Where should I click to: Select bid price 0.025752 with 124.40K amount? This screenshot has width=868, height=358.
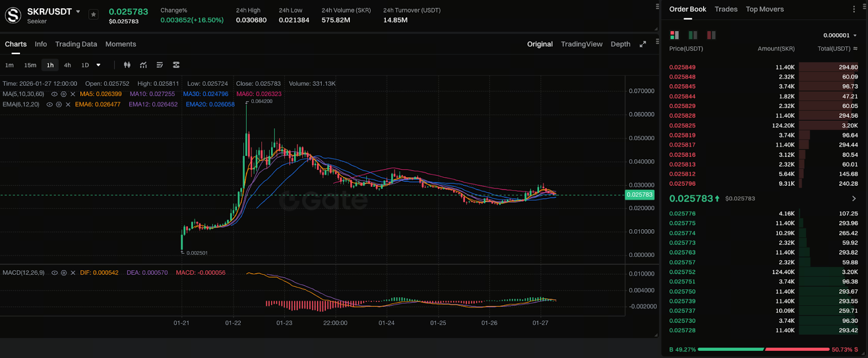pos(682,272)
